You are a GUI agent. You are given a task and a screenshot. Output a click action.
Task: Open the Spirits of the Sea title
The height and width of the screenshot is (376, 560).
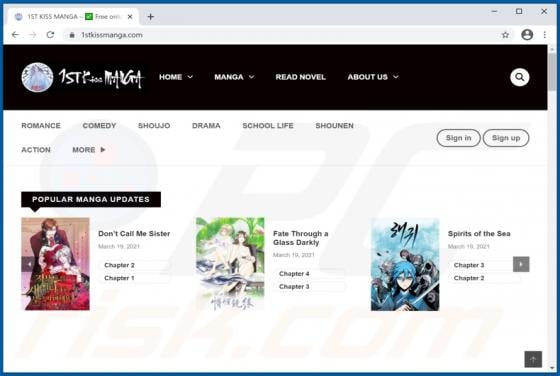479,234
